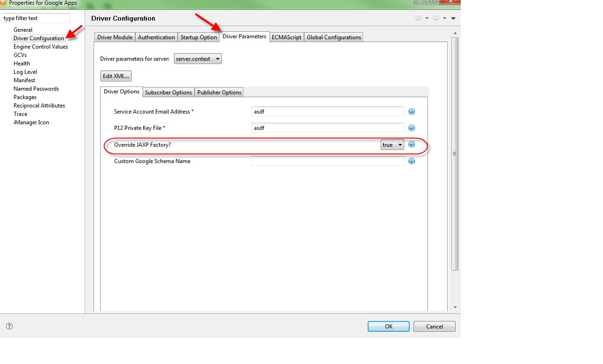Open info for Service Account Email Address
This screenshot has height=364, width=603.
point(412,112)
